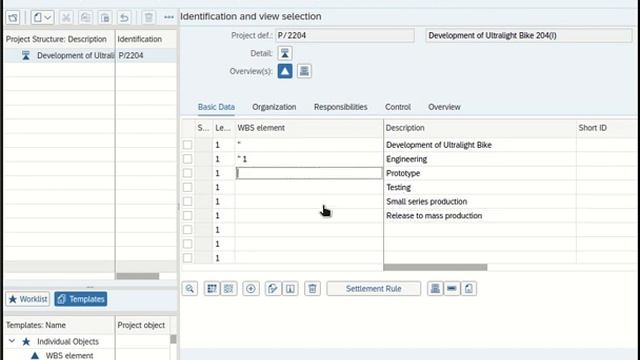Screen dimensions: 640x360
Task: Switch to the Basic Data tab
Action: click(216, 107)
